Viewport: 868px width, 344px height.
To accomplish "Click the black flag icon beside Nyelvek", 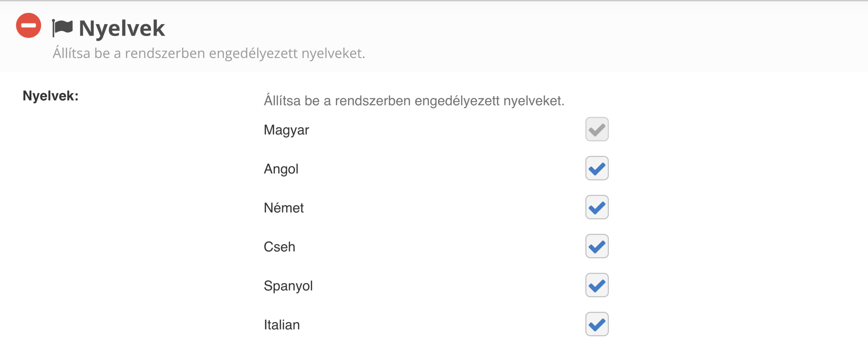I will point(62,26).
